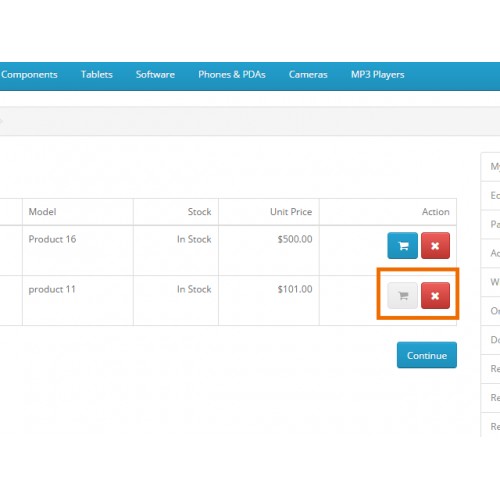Remove product 11 with the red X

pyautogui.click(x=435, y=296)
